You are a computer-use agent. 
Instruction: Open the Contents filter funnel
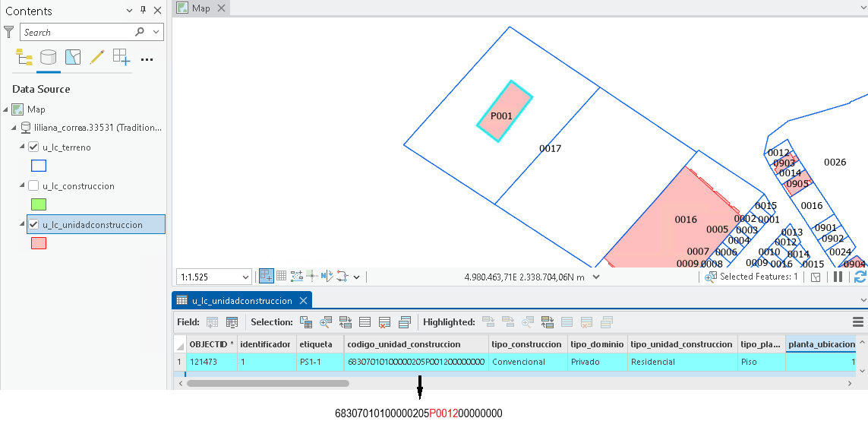click(9, 32)
